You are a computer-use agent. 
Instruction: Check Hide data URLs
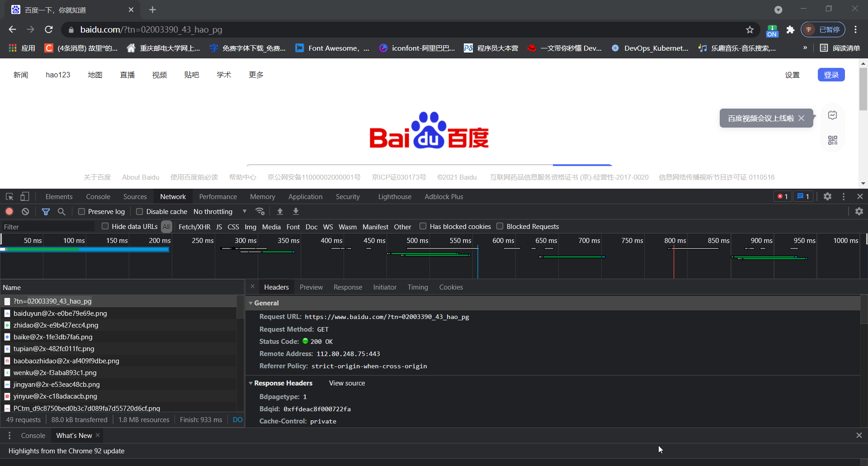click(105, 226)
